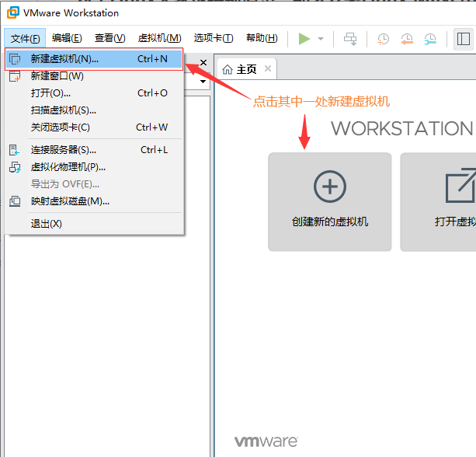Select 新建虚拟机(N)... menu entry

coord(94,59)
